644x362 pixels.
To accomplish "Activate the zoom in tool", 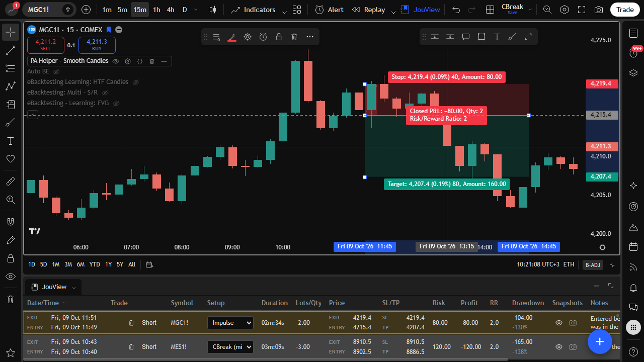I will 11,200.
